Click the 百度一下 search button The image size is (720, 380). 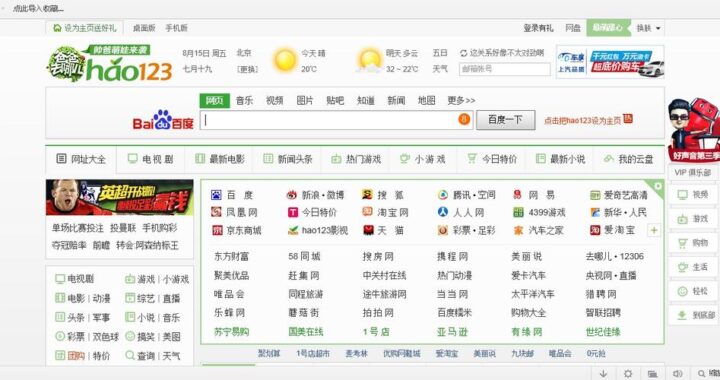tap(506, 120)
